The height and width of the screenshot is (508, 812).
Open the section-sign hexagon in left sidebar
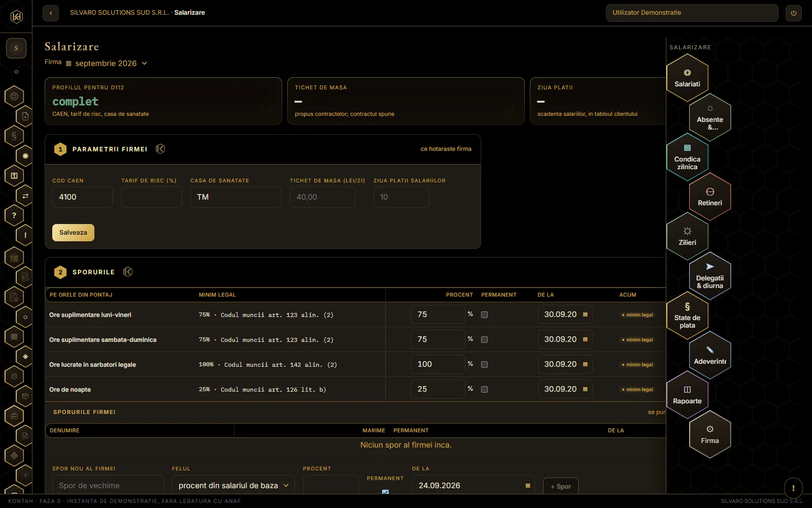click(x=14, y=136)
